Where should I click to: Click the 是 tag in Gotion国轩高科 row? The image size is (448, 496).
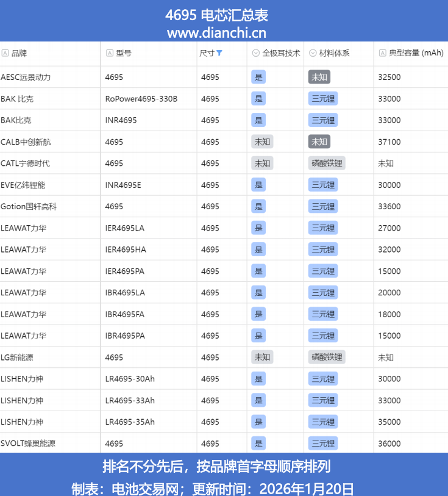258,206
